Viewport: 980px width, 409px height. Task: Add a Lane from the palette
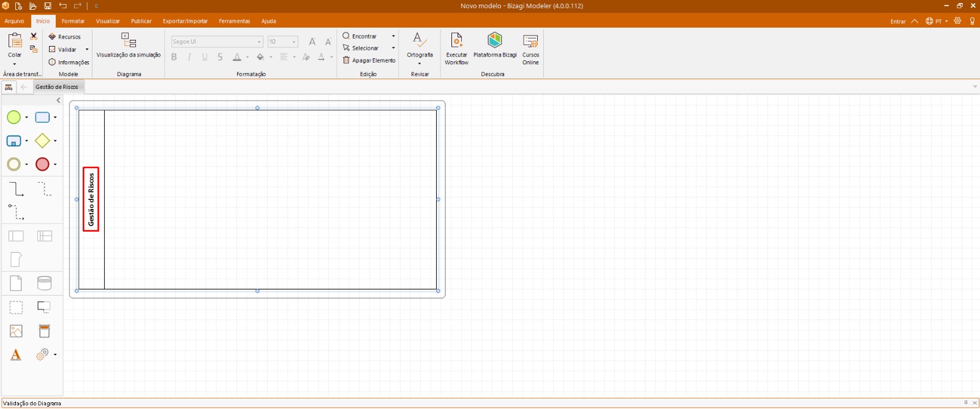click(45, 236)
